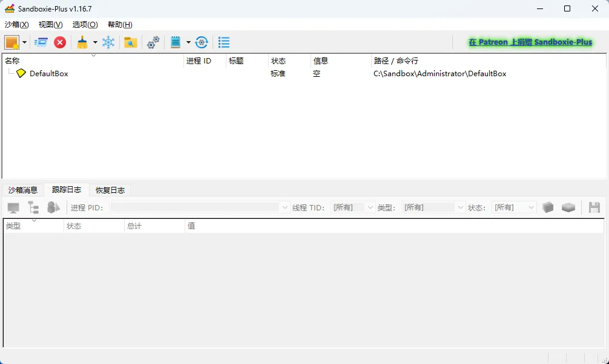Open the Clean Up dropdown arrow
Screen dimensions: 609x364
pos(94,42)
